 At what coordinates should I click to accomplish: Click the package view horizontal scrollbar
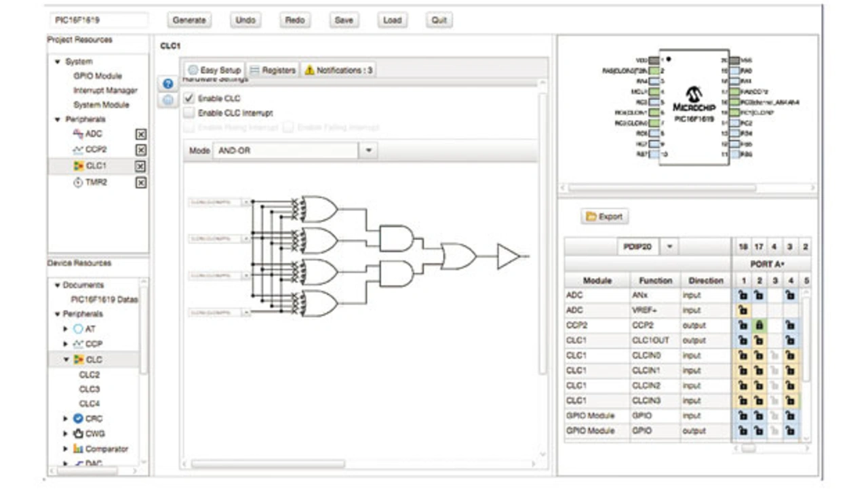(663, 188)
